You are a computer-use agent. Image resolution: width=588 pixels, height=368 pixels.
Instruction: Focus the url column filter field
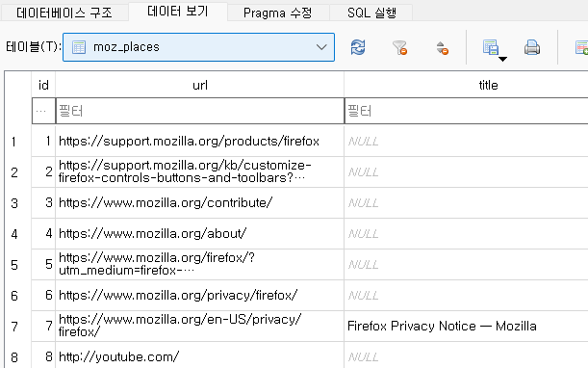click(x=200, y=111)
